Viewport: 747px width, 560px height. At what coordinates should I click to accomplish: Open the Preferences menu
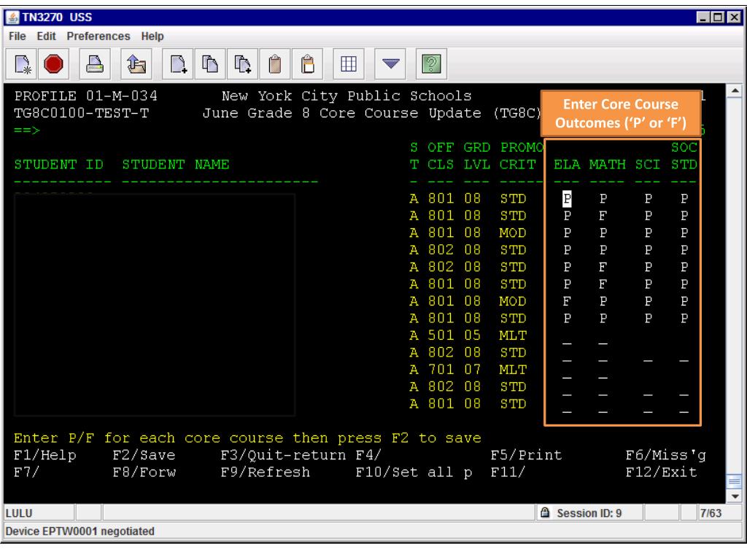[98, 36]
